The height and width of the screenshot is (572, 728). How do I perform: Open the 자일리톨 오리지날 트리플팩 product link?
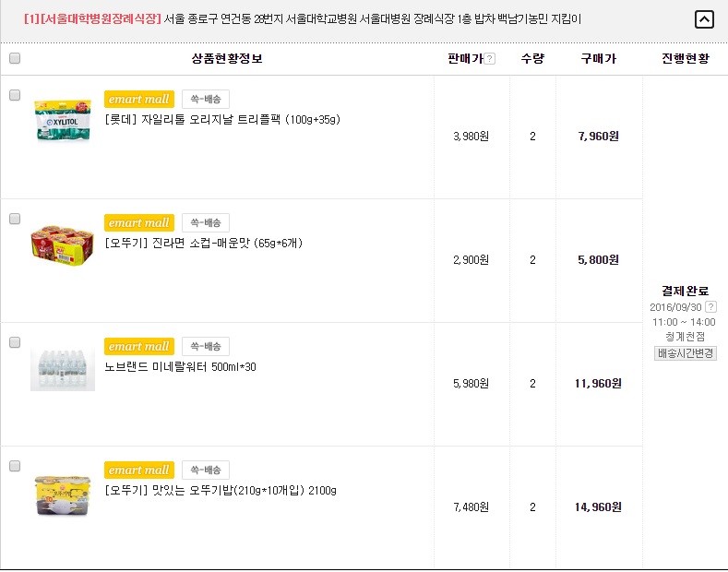tap(223, 120)
